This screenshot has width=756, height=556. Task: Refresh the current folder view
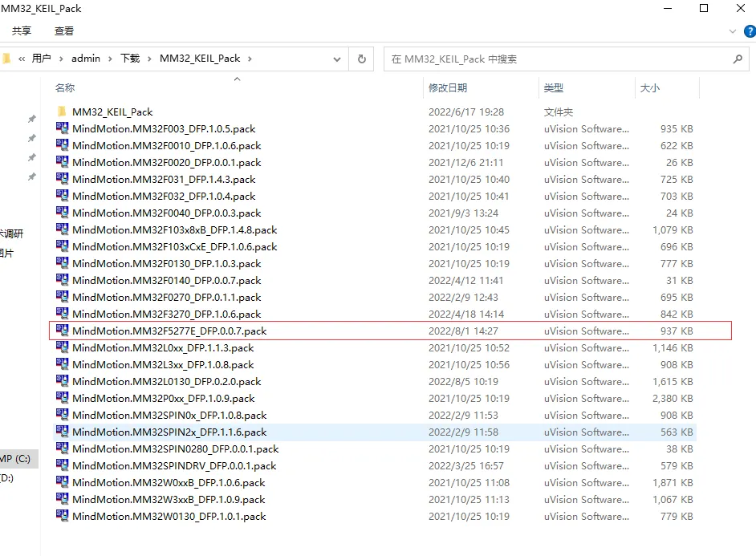coord(362,59)
